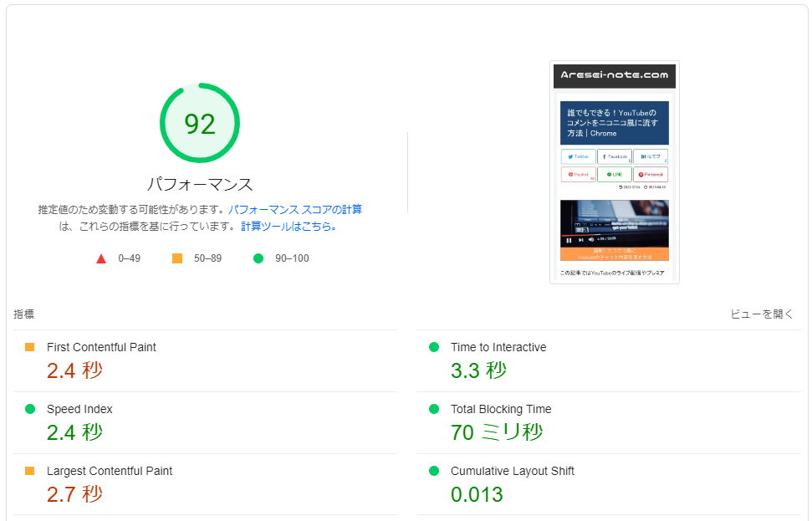Click the green circle beside Speed Index
This screenshot has height=521, width=812.
tap(30, 409)
